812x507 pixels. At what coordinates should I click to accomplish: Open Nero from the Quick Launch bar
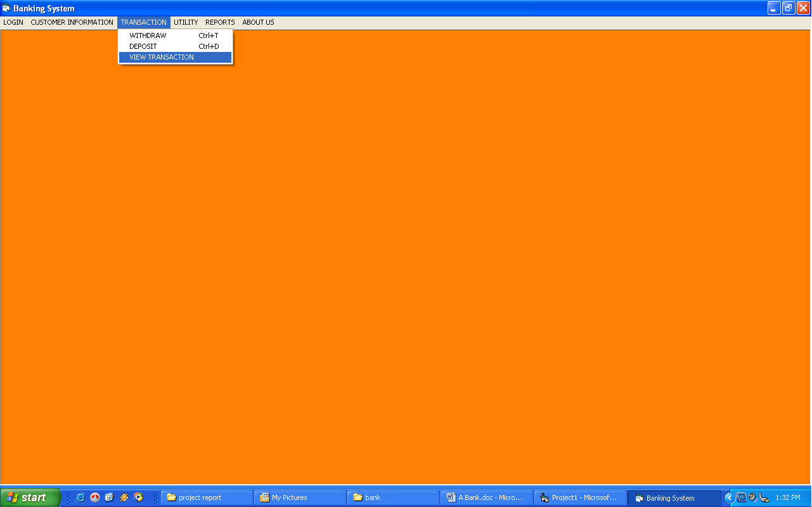[x=94, y=497]
